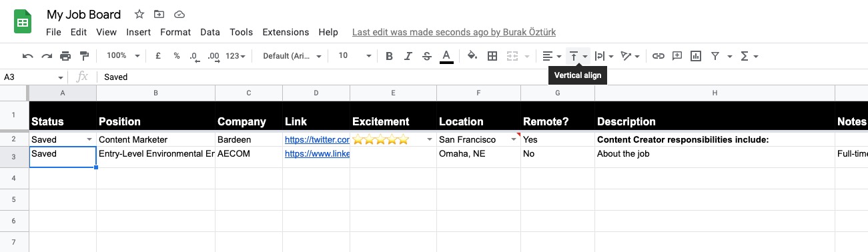The height and width of the screenshot is (252, 868).
Task: Toggle Strikethrough formatting button
Action: tap(427, 56)
